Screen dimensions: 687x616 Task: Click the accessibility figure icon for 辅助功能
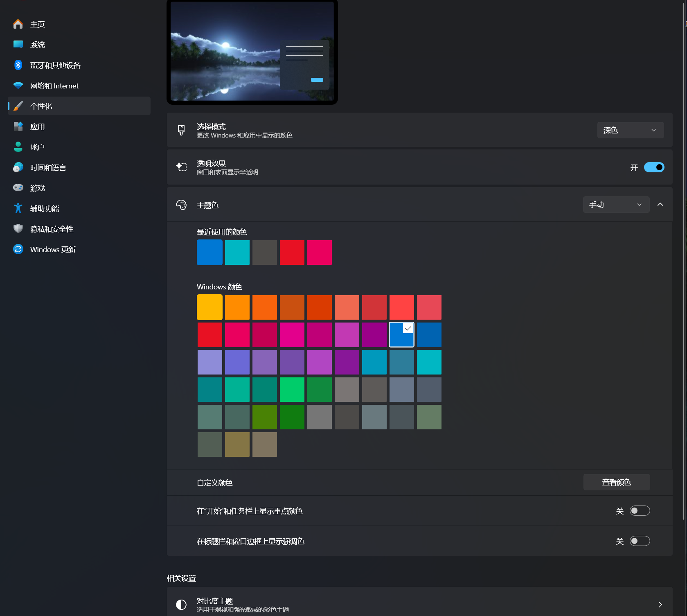pos(18,208)
